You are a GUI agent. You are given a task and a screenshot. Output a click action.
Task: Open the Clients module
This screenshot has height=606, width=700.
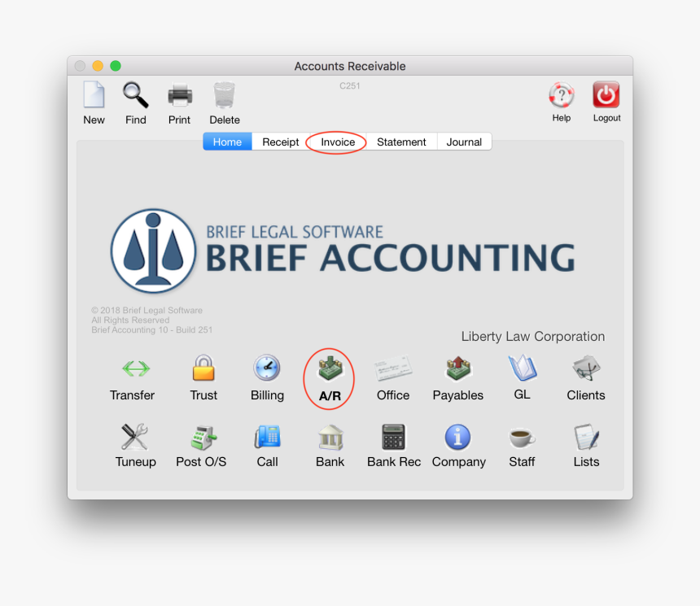point(586,368)
